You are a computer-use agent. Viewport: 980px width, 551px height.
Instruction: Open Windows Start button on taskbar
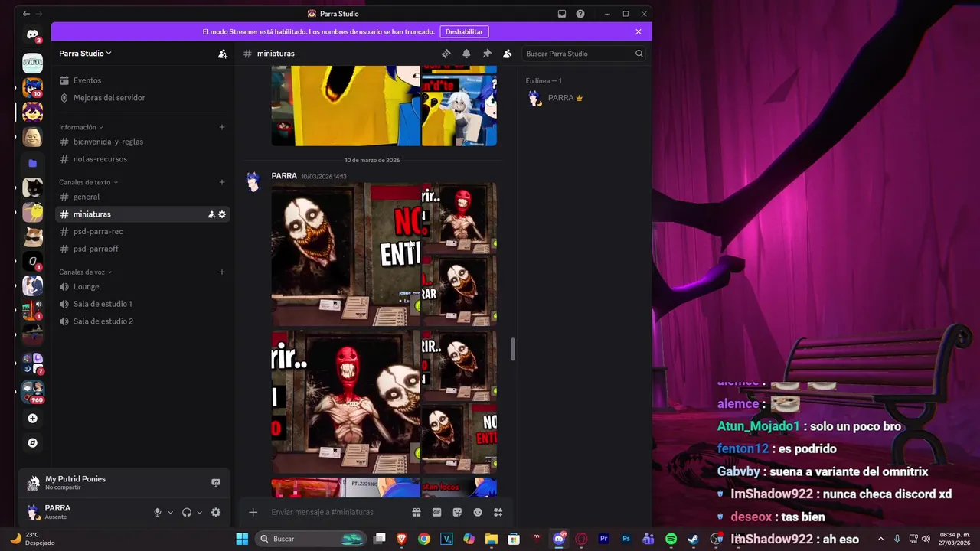coord(242,539)
